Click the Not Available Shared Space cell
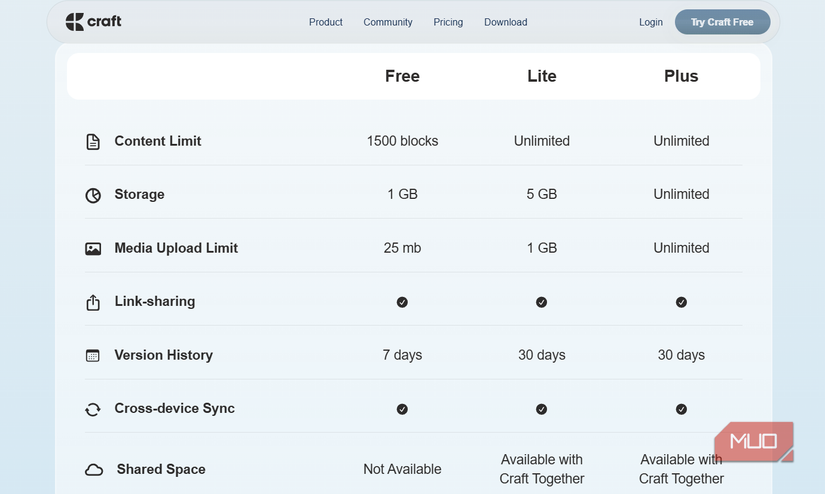825x494 pixels. pyautogui.click(x=403, y=469)
